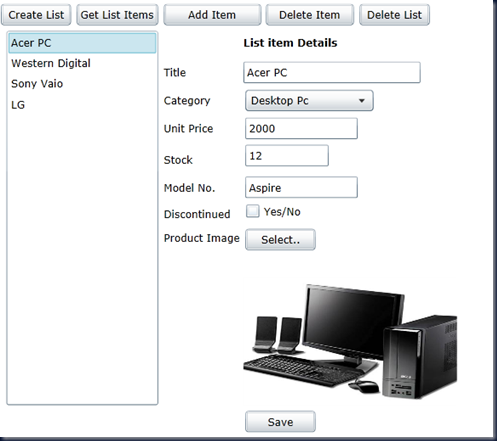Pick the LG list entry
The height and width of the screenshot is (441, 497).
(x=82, y=105)
